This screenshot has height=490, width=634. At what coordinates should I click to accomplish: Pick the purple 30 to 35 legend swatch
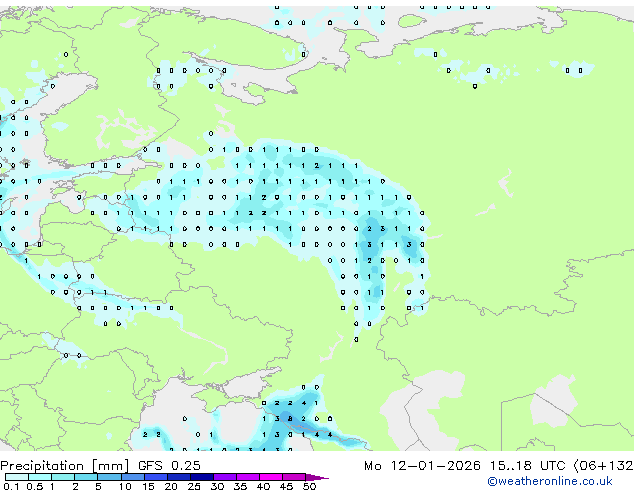(225, 477)
